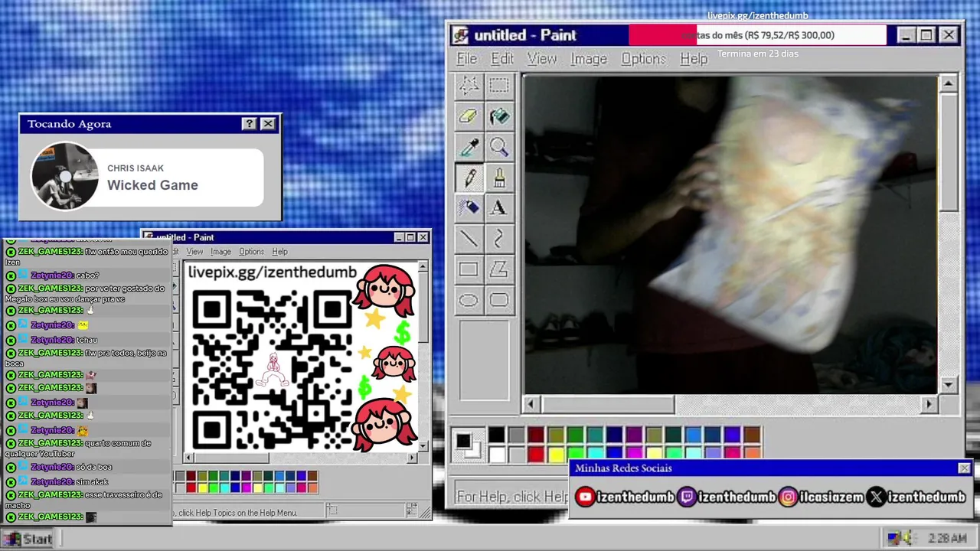
Task: Open Image menu in small Paint window
Action: [x=220, y=252]
